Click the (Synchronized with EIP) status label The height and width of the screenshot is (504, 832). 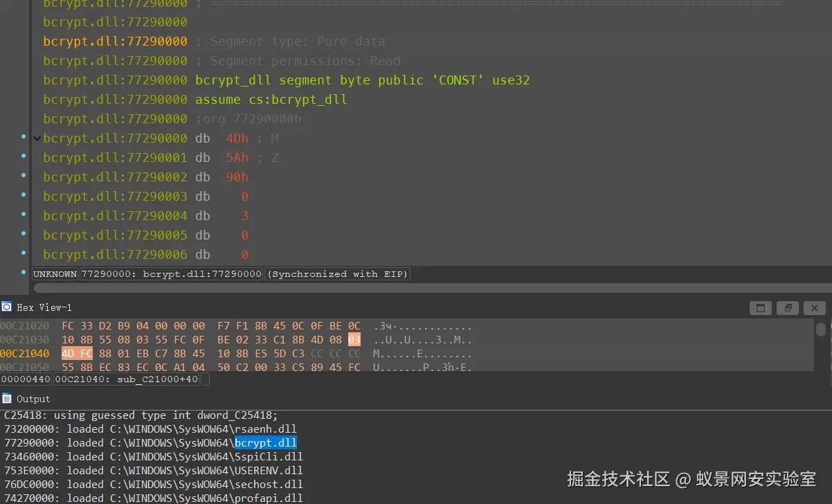point(337,274)
